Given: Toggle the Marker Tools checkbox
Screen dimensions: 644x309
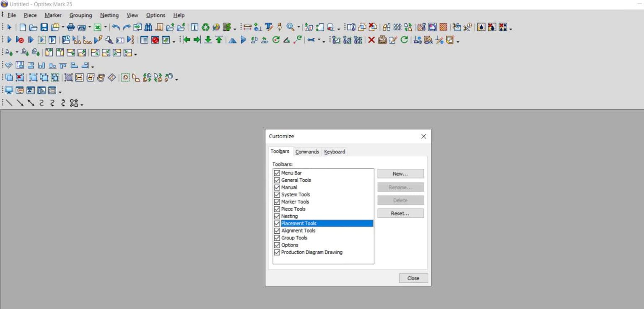Looking at the screenshot, I should (277, 202).
